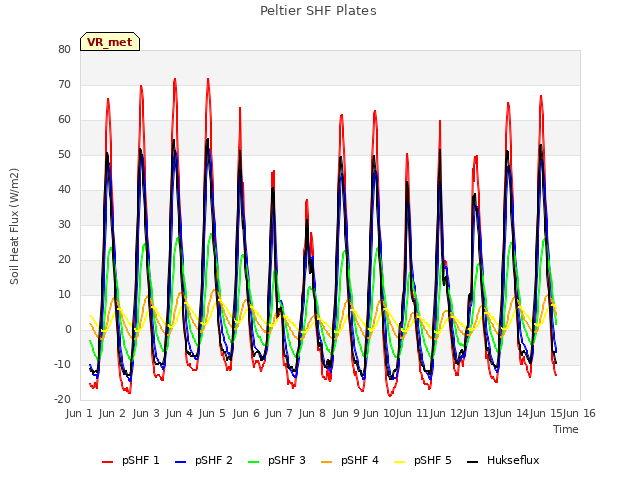
Task: Toggle the Hukseflux legend label
Action: tap(513, 460)
